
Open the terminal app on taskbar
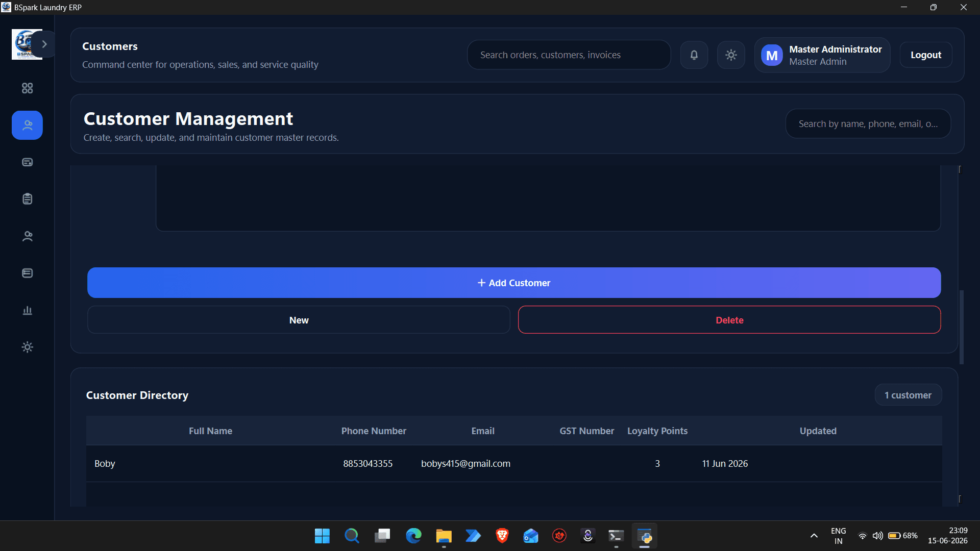click(x=616, y=536)
